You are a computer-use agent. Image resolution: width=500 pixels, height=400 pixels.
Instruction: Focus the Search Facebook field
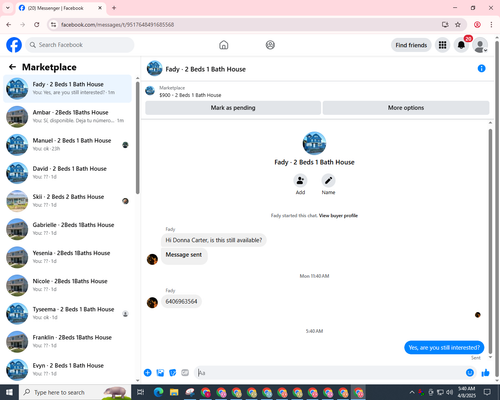tap(80, 45)
